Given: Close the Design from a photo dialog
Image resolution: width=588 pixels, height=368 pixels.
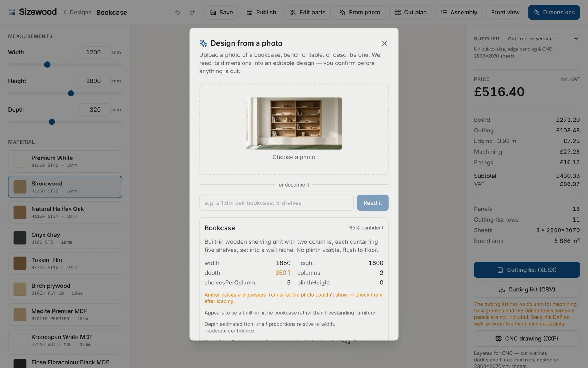Looking at the screenshot, I should (384, 43).
